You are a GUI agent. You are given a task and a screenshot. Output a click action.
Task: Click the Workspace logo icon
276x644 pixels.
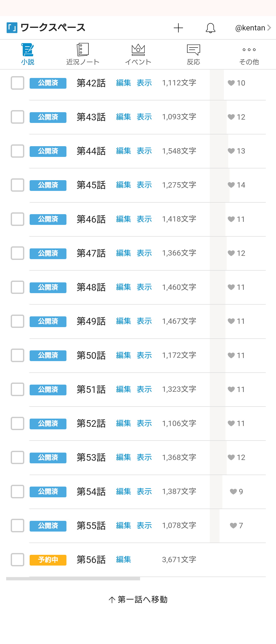(x=12, y=28)
